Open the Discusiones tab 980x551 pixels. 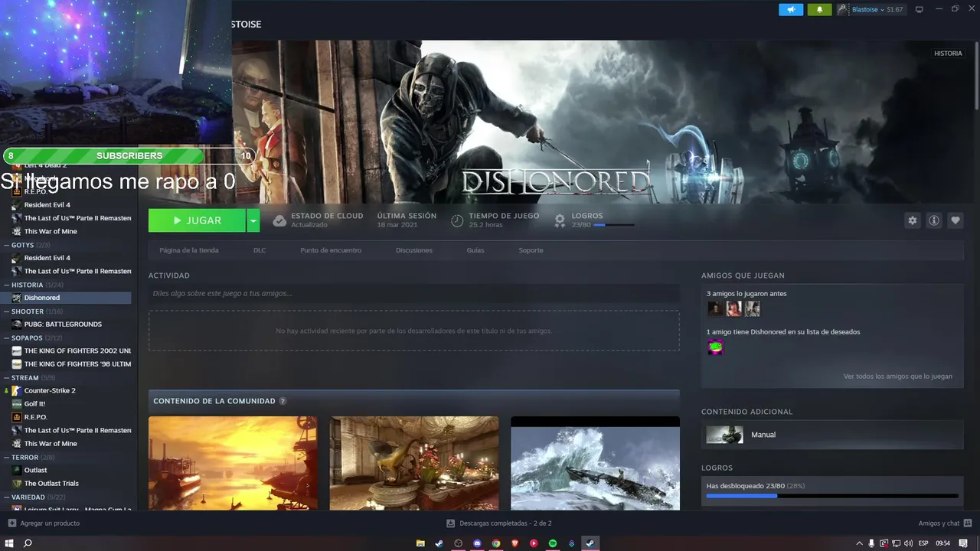coord(414,250)
